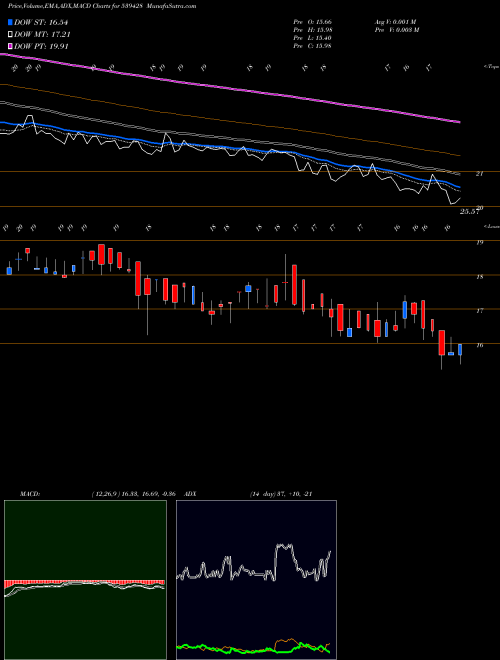Open the dark blue ADX indicator chart
The height and width of the screenshot is (660, 500).
256,580
